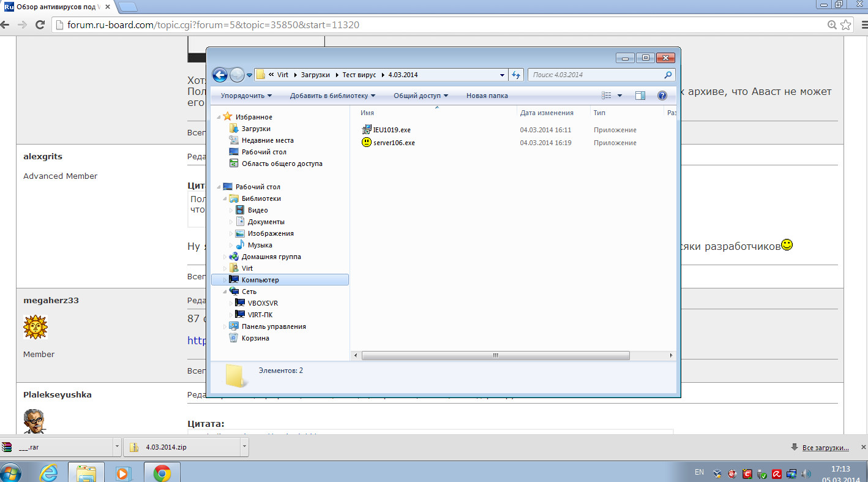Viewport: 868px width, 482px height.
Task: Bookmark page with Chrome star icon
Action: 846,25
